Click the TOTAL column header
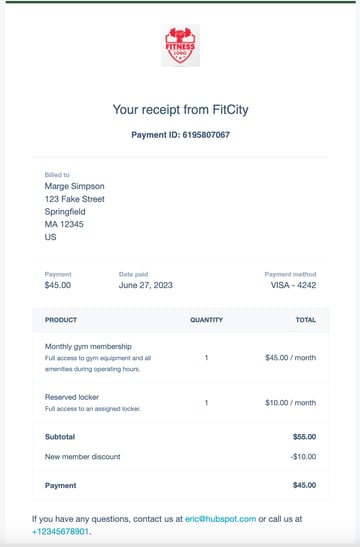 pyautogui.click(x=306, y=320)
